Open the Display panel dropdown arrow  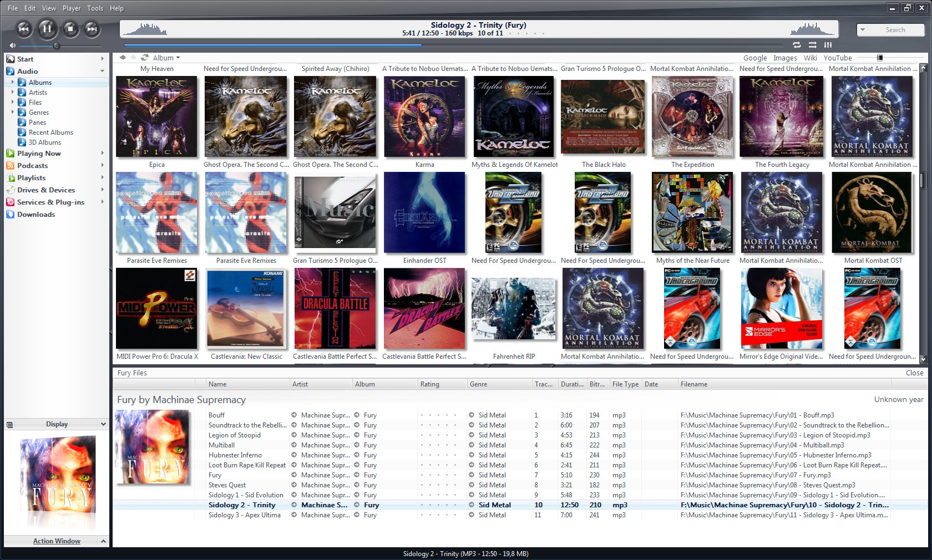(103, 424)
